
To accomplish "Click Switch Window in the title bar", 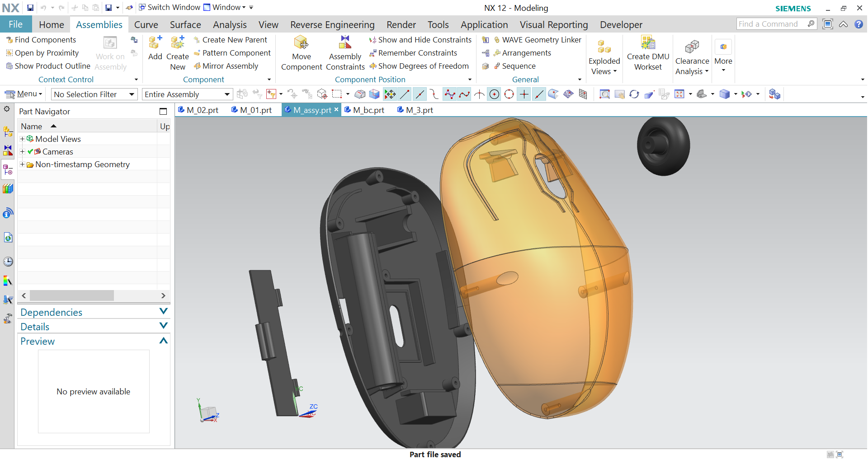I will 170,7.
